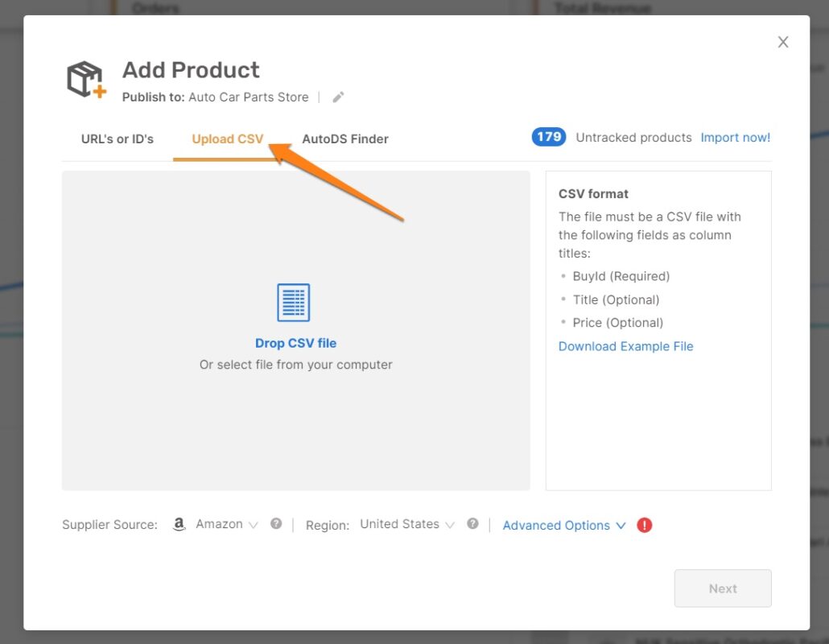Screen dimensions: 829x644
Task: Open the help icon beside Supplier Source
Action: pyautogui.click(x=276, y=524)
